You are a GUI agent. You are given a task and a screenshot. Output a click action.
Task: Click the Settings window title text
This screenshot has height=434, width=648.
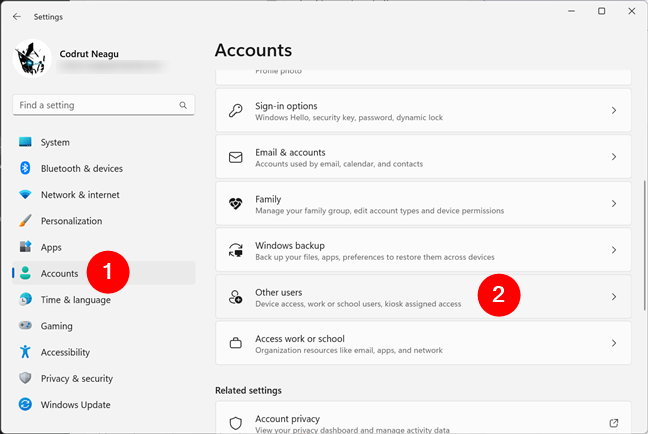48,17
